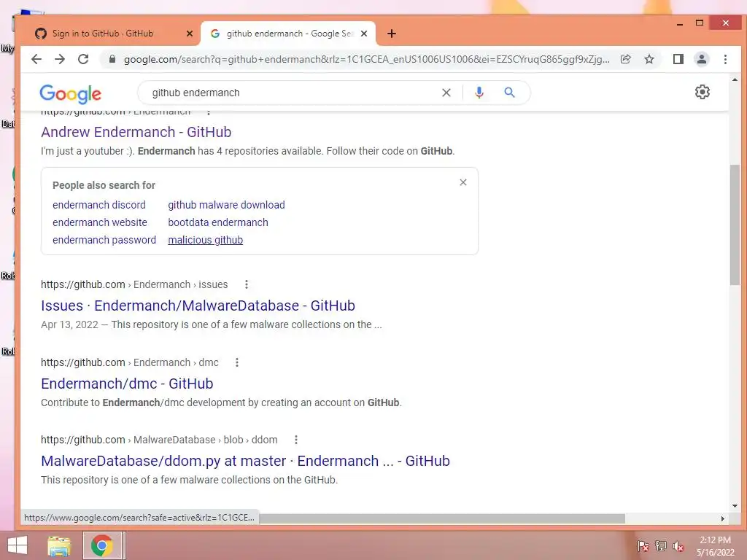Go back using the browser back arrow

pos(36,59)
